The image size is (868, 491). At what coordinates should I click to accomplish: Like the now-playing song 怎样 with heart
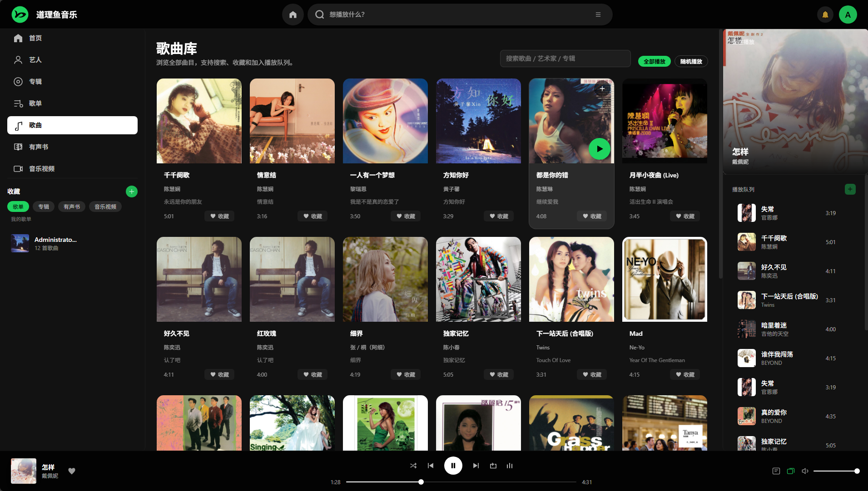[72, 471]
